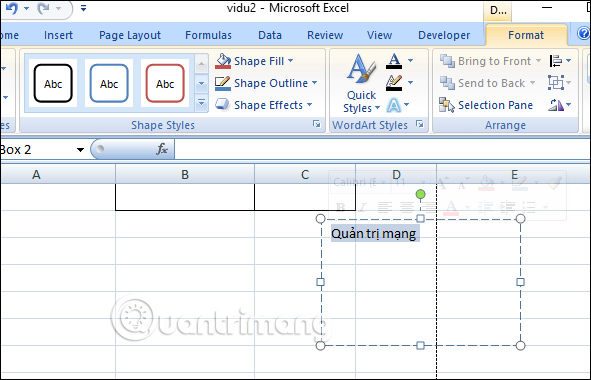Open Shape Styles dialog launcher
Screen dimensions: 591x380
317,124
